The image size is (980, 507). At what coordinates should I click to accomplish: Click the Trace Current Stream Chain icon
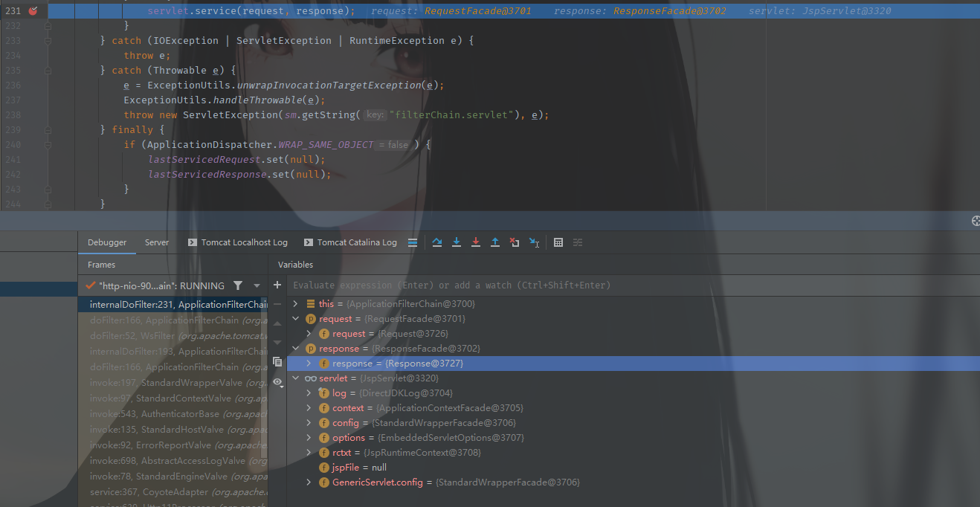point(578,242)
